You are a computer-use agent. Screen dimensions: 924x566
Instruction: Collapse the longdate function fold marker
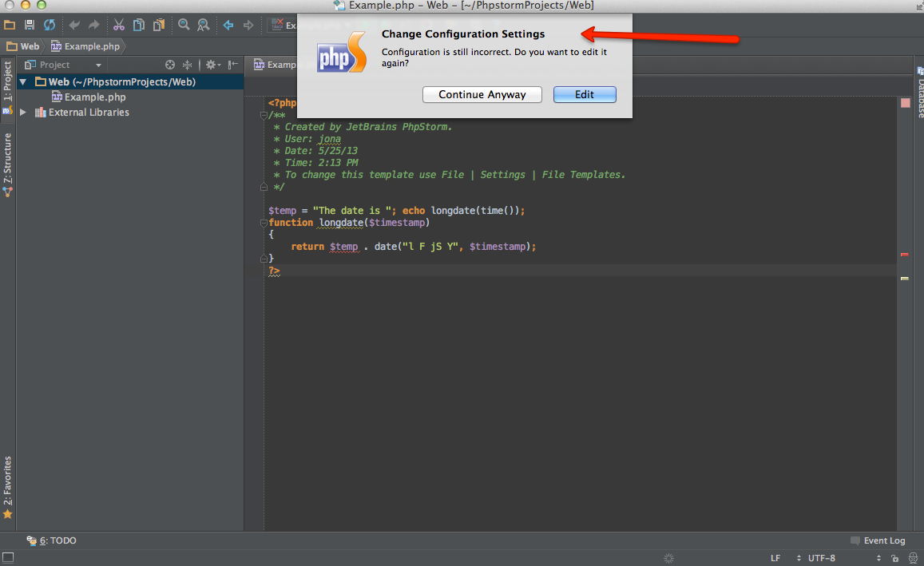point(264,223)
